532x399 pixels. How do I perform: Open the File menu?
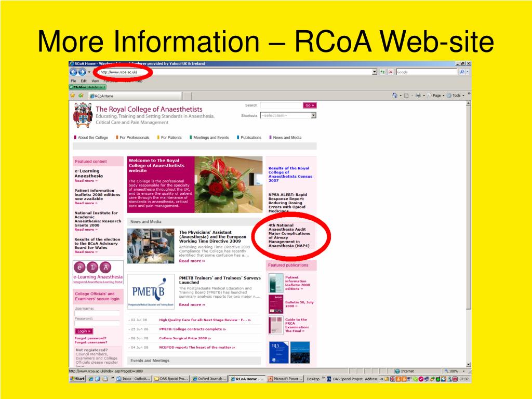click(73, 81)
